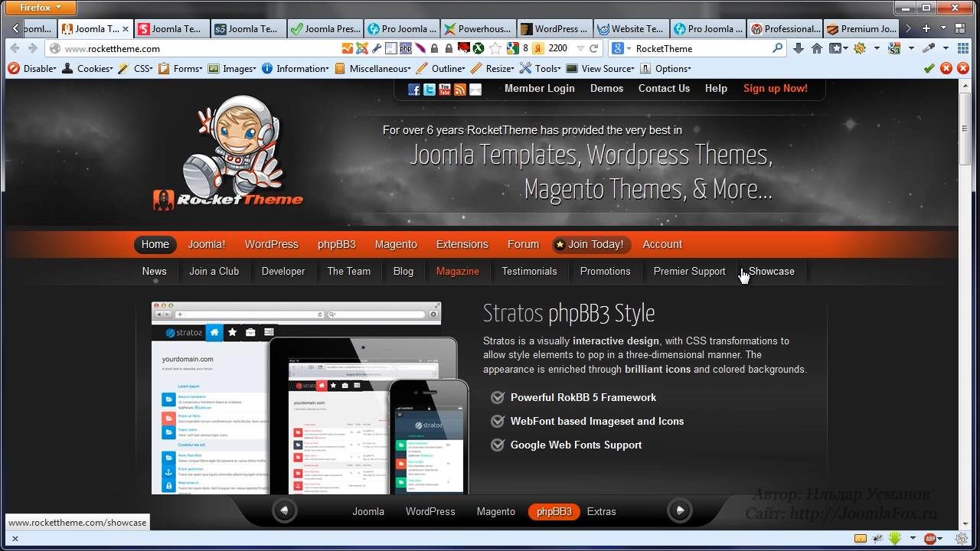Open the Disable dropdown in developer toolbar
Image resolution: width=980 pixels, height=551 pixels.
click(32, 68)
